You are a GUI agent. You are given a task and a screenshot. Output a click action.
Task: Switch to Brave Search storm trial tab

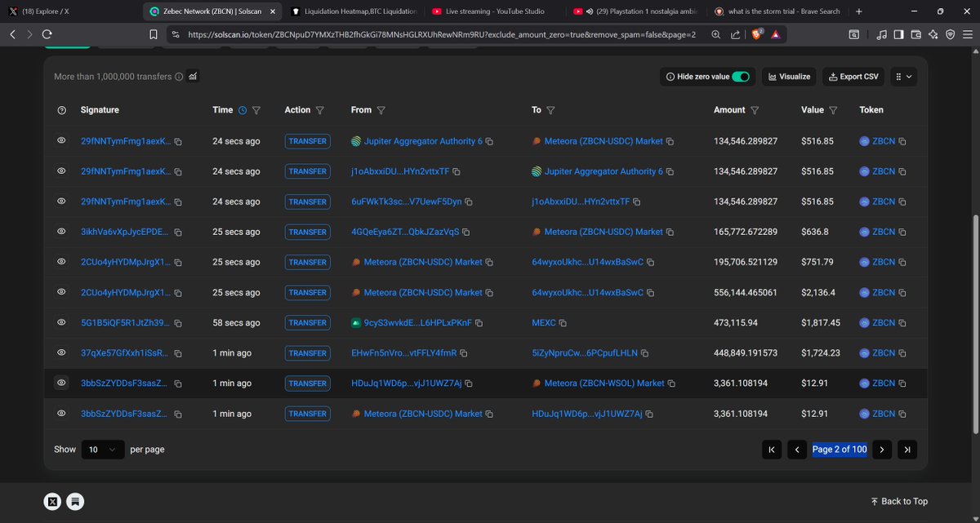[777, 11]
